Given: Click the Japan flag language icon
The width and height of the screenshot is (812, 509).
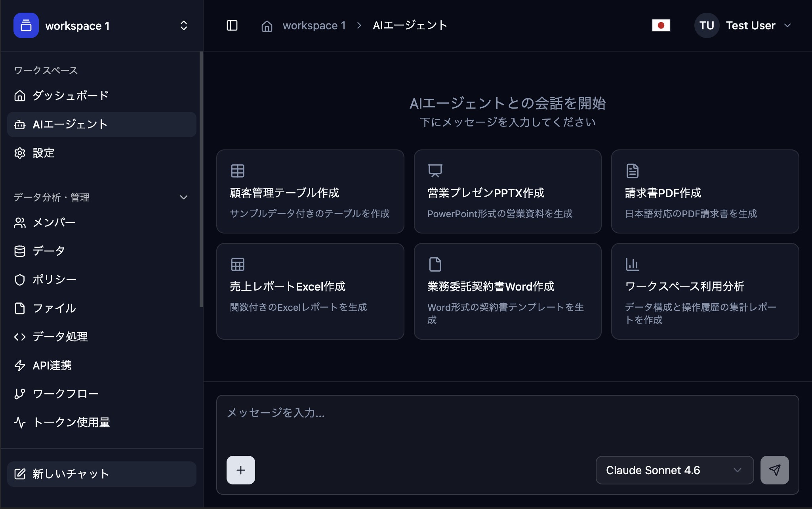Looking at the screenshot, I should pyautogui.click(x=661, y=26).
